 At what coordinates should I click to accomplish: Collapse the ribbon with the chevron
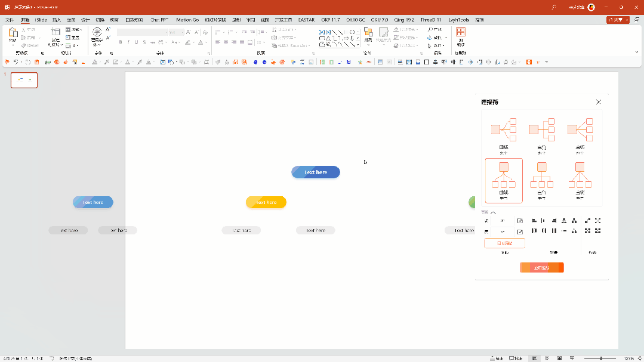[x=637, y=52]
